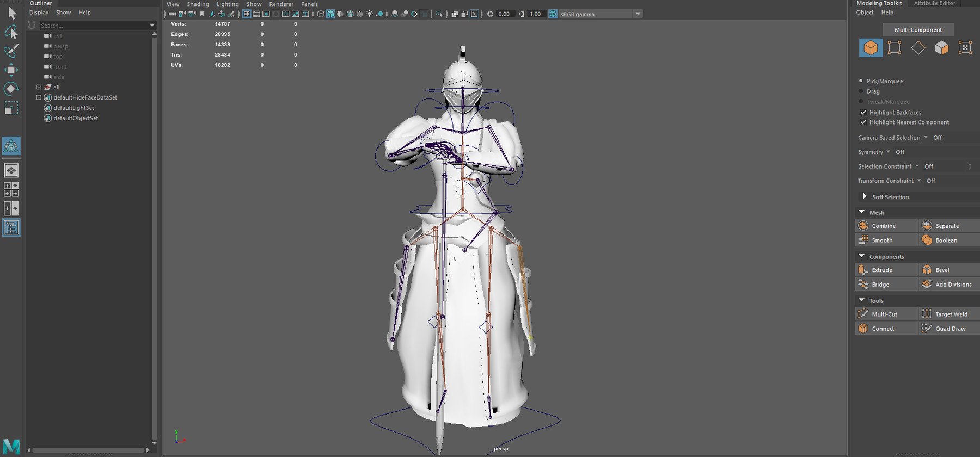Click exposure value field 0.00
This screenshot has height=457, width=980.
[505, 14]
